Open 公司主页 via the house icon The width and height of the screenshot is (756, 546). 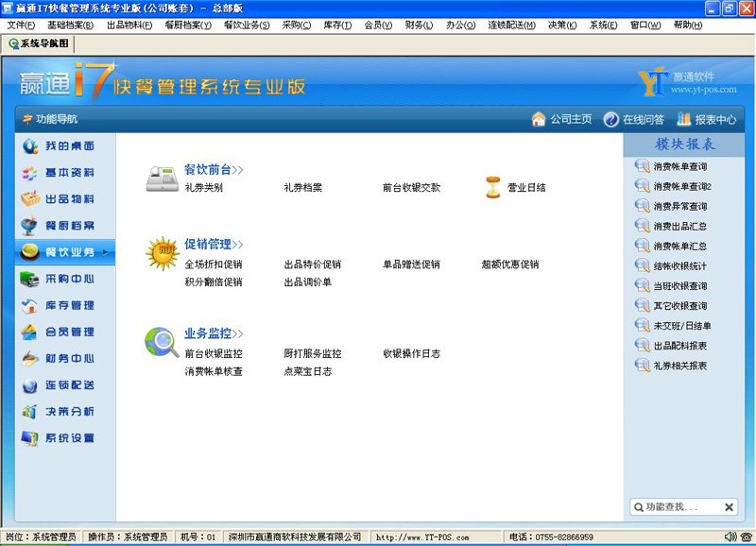[539, 119]
